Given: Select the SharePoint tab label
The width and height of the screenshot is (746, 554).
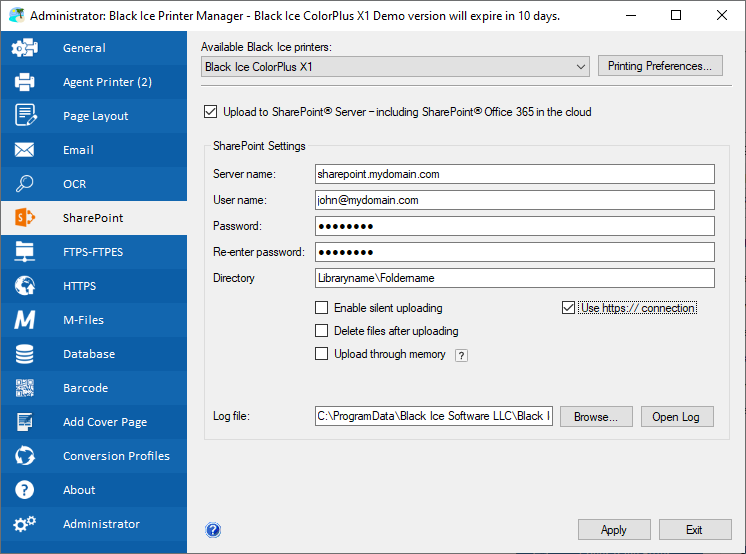Looking at the screenshot, I should pyautogui.click(x=93, y=218).
